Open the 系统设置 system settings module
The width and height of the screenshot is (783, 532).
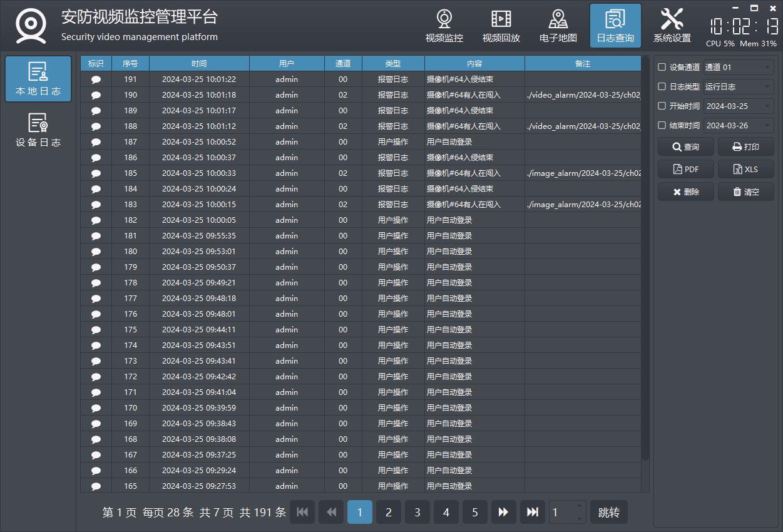[672, 26]
